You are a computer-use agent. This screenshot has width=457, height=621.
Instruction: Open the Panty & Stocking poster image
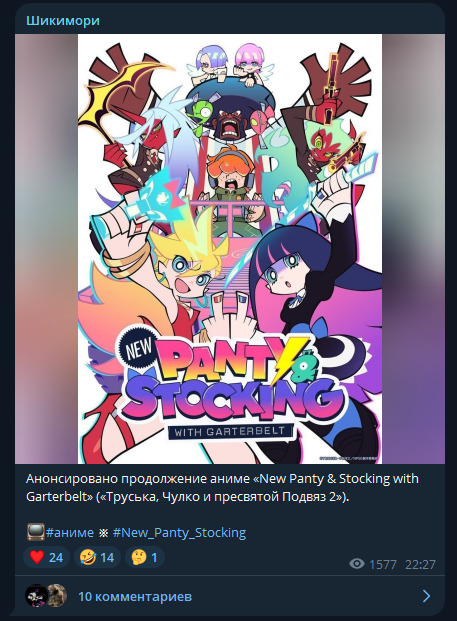(x=230, y=249)
